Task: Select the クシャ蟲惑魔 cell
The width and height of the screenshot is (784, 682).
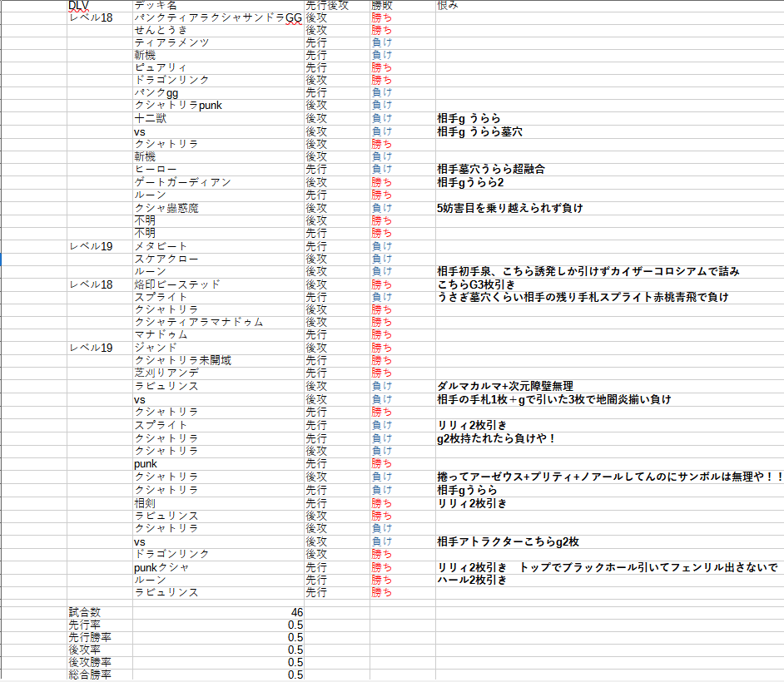Action: 219,208
